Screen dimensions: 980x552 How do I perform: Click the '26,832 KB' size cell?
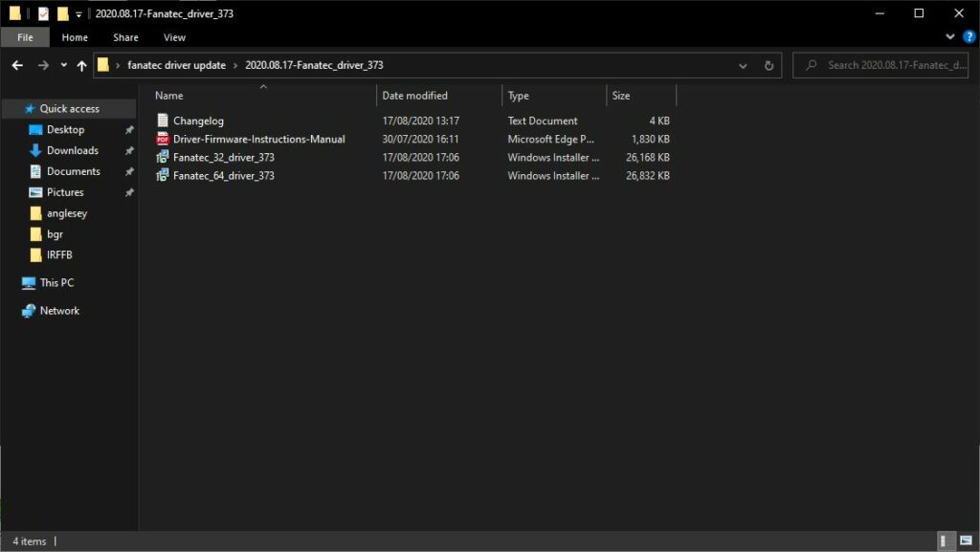click(648, 175)
